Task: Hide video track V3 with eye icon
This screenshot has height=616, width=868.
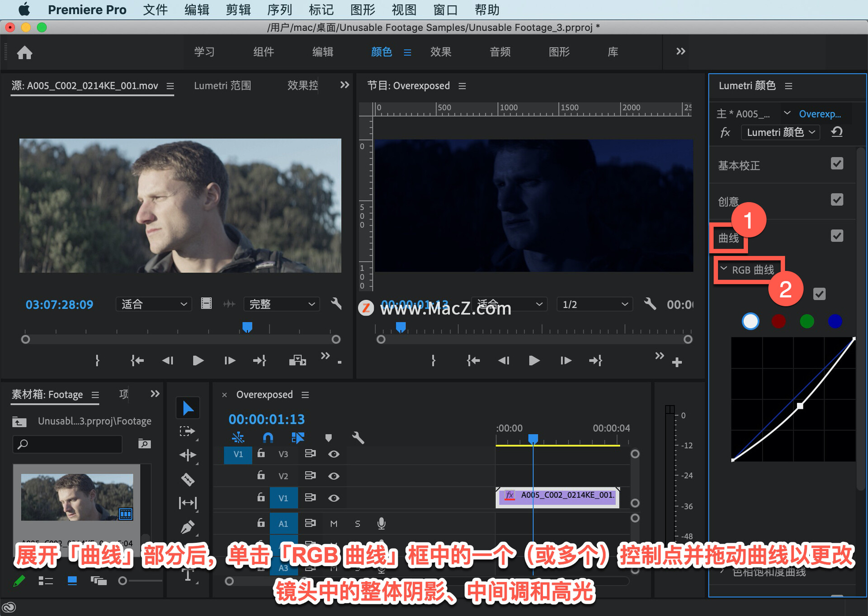Action: click(x=334, y=454)
